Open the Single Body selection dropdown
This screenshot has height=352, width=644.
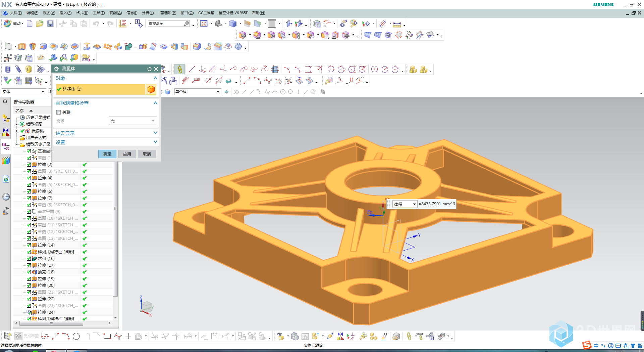coord(198,92)
